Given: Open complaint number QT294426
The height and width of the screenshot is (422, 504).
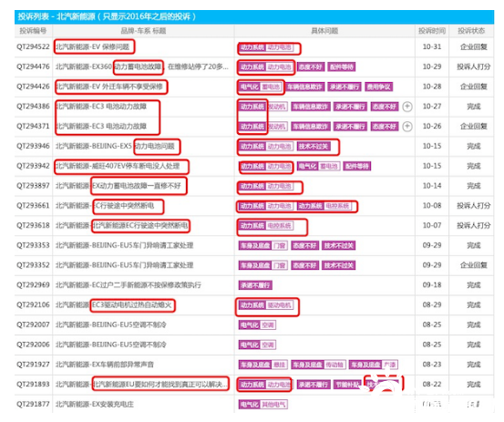Looking at the screenshot, I should pyautogui.click(x=33, y=87).
